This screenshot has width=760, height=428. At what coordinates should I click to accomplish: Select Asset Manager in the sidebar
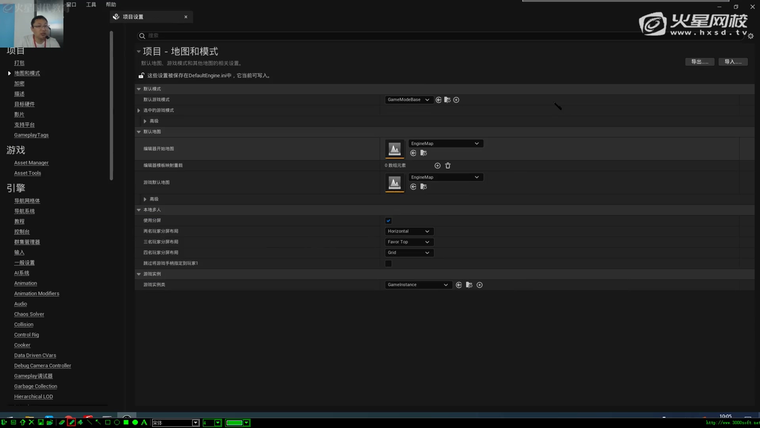[31, 163]
